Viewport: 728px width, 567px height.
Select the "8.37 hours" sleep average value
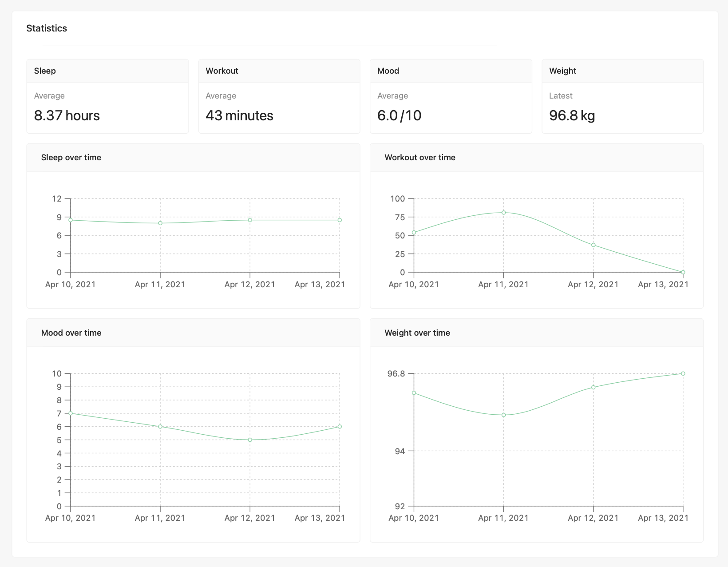pyautogui.click(x=67, y=115)
